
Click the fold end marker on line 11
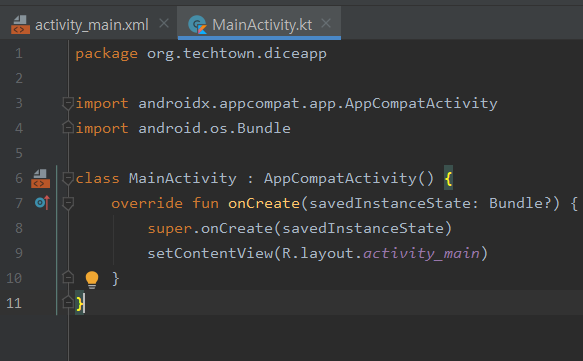[x=68, y=302]
